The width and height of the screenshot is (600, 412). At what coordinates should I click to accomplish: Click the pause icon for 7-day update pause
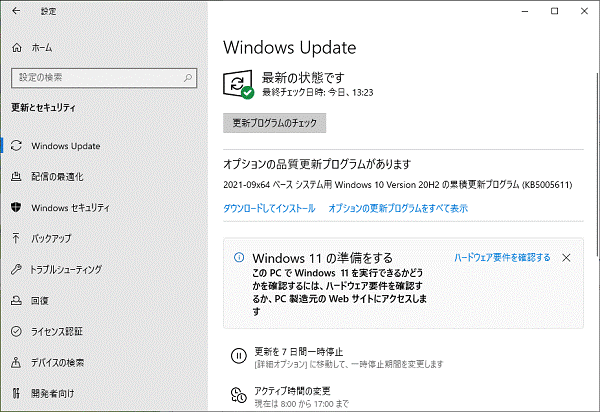click(x=238, y=355)
